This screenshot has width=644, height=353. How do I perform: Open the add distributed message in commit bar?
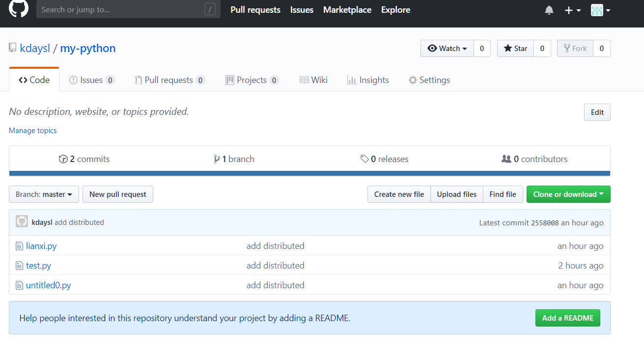click(x=79, y=222)
